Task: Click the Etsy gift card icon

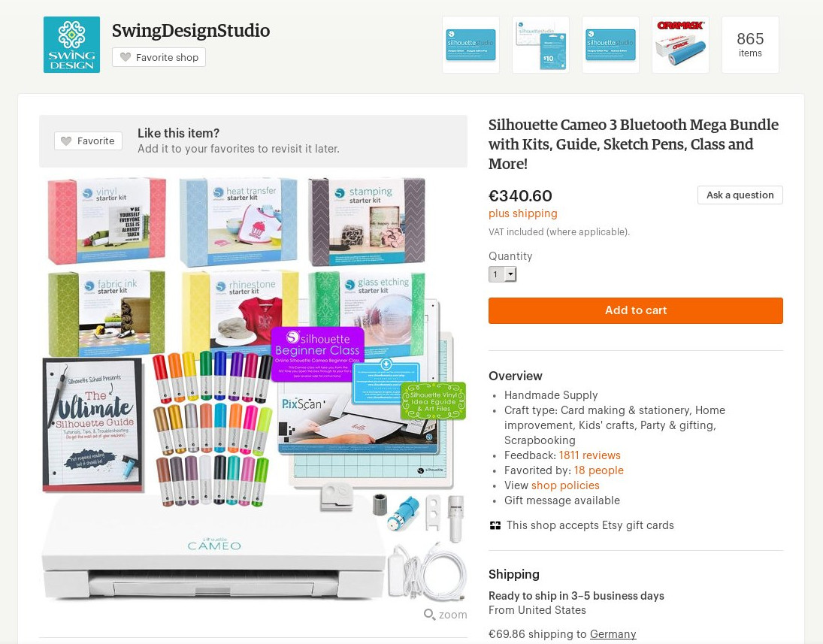Action: tap(495, 525)
